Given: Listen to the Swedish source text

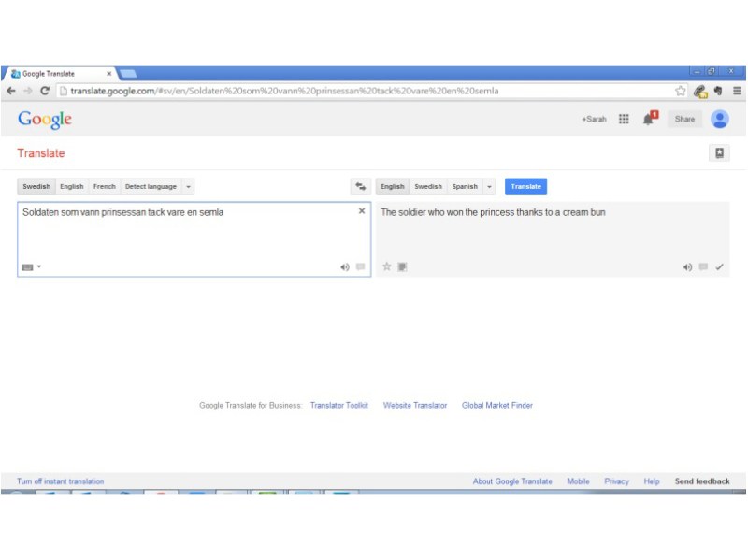Looking at the screenshot, I should coord(345,267).
